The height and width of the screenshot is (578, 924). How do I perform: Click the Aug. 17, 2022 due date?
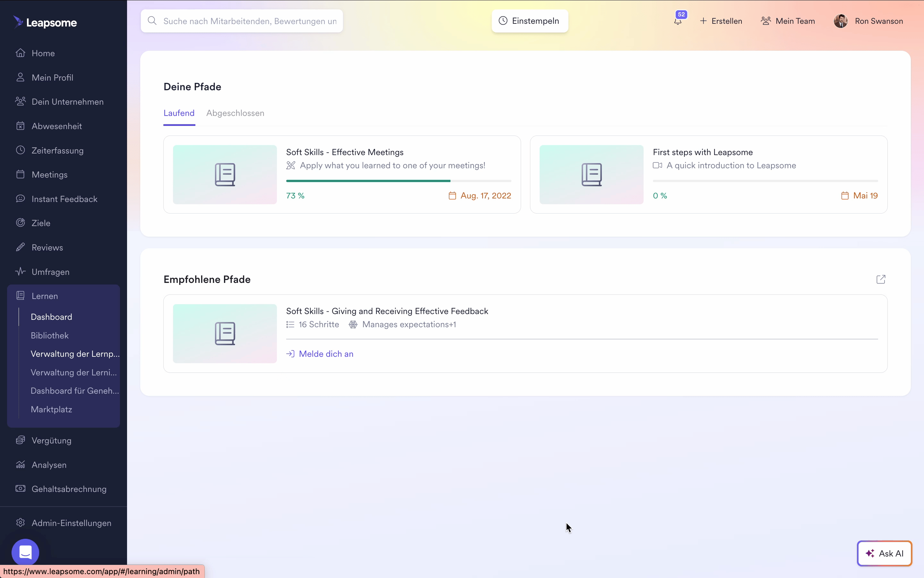[x=485, y=196]
